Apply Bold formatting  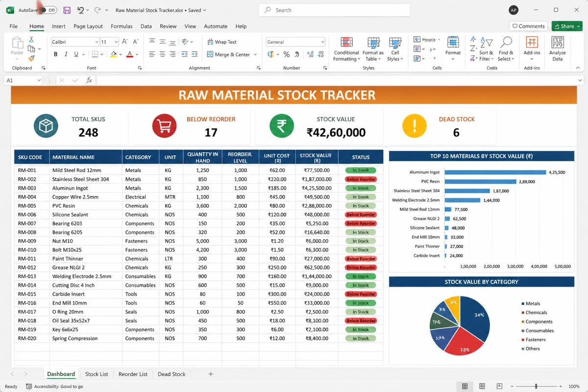click(x=55, y=54)
